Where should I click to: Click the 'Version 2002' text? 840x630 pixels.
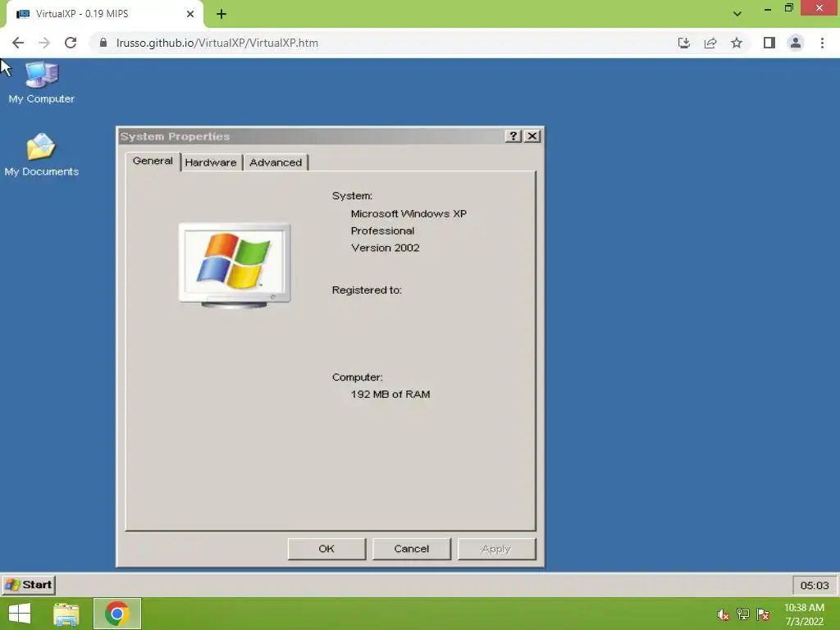pyautogui.click(x=386, y=248)
